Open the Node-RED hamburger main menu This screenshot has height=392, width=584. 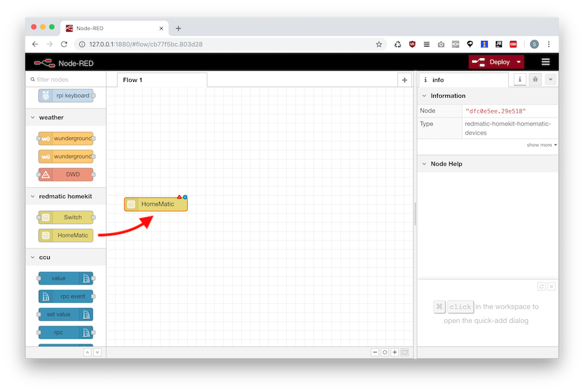tap(545, 62)
